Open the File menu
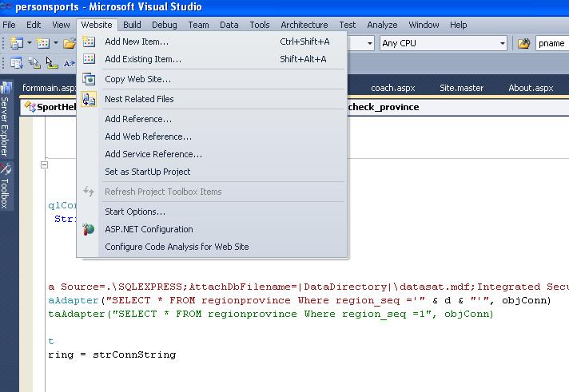Screen dimensions: 569x392 9,25
